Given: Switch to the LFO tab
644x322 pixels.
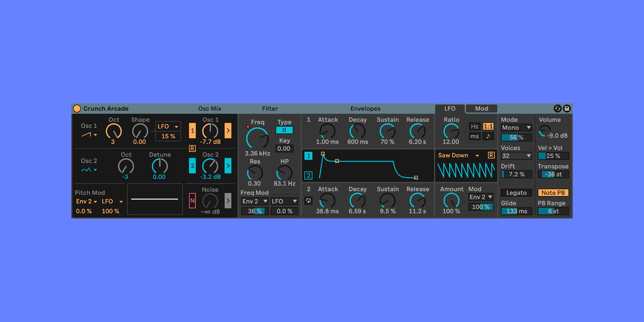Looking at the screenshot, I should click(450, 109).
